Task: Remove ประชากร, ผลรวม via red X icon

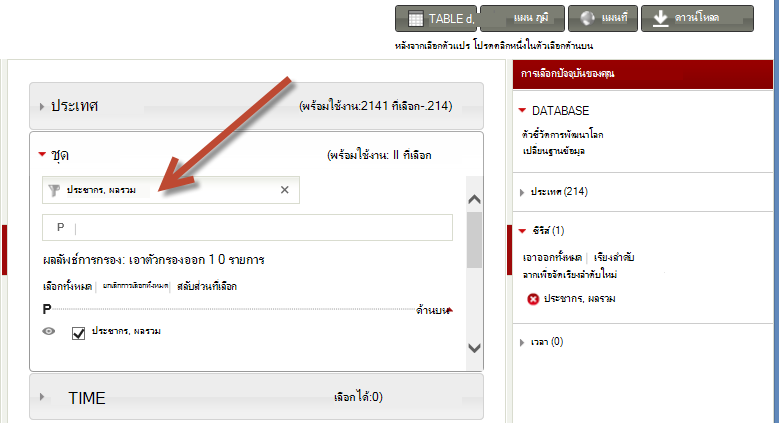Action: 533,299
